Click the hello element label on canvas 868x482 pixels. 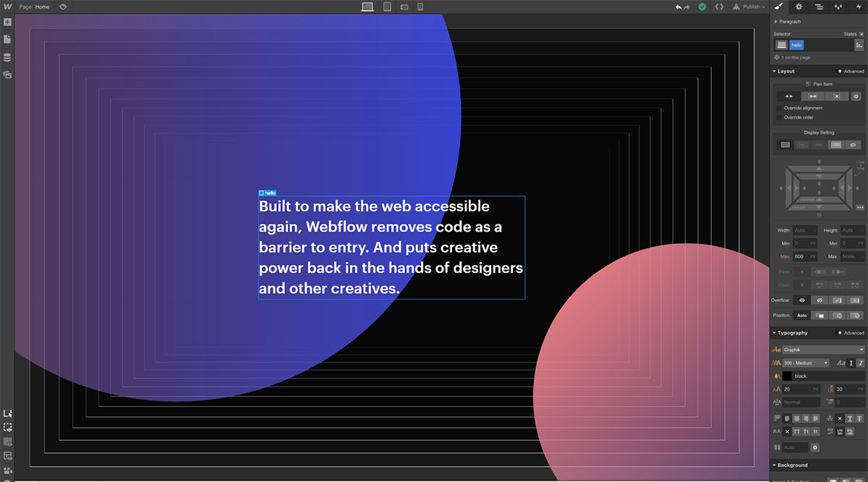pos(268,193)
